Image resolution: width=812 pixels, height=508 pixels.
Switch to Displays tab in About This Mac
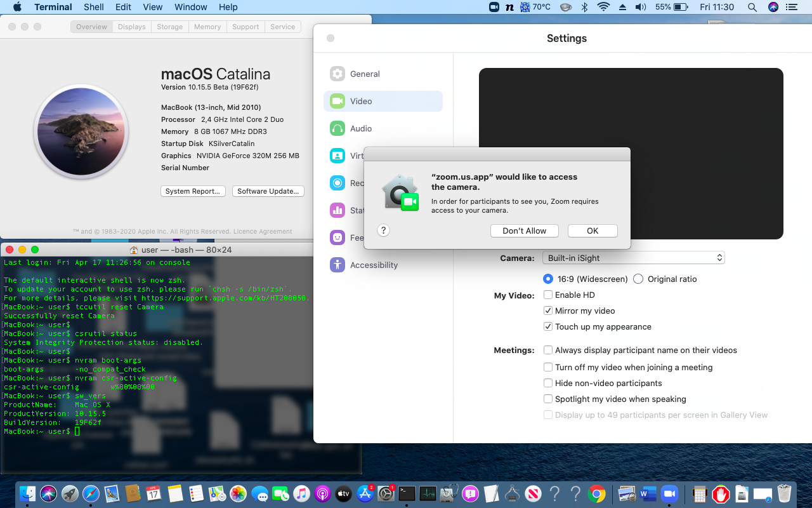click(131, 27)
